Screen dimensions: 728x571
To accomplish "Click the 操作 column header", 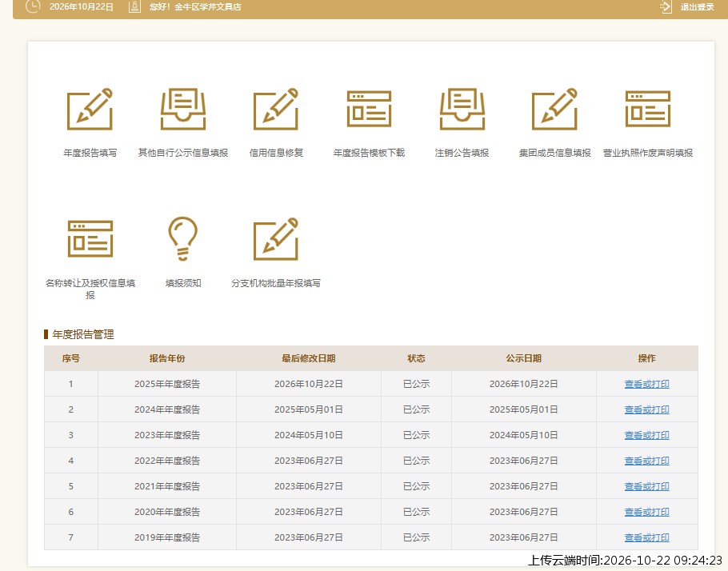I will tap(646, 358).
